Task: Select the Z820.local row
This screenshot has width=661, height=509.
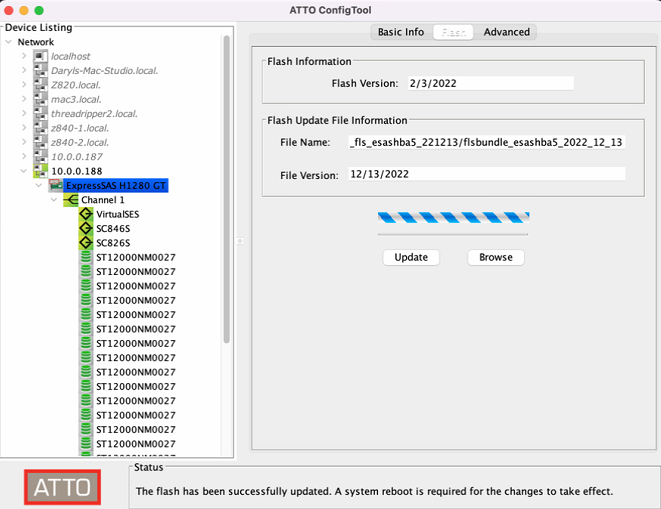Action: tap(76, 85)
